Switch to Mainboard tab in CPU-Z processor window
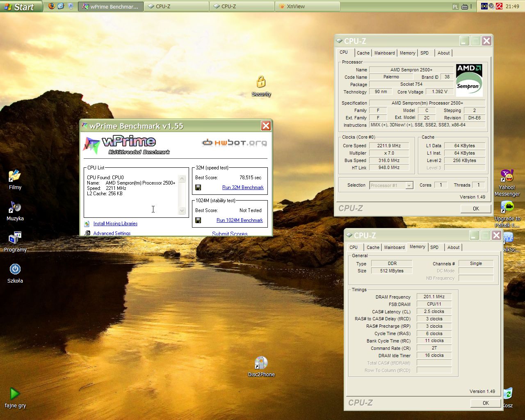 tap(385, 53)
